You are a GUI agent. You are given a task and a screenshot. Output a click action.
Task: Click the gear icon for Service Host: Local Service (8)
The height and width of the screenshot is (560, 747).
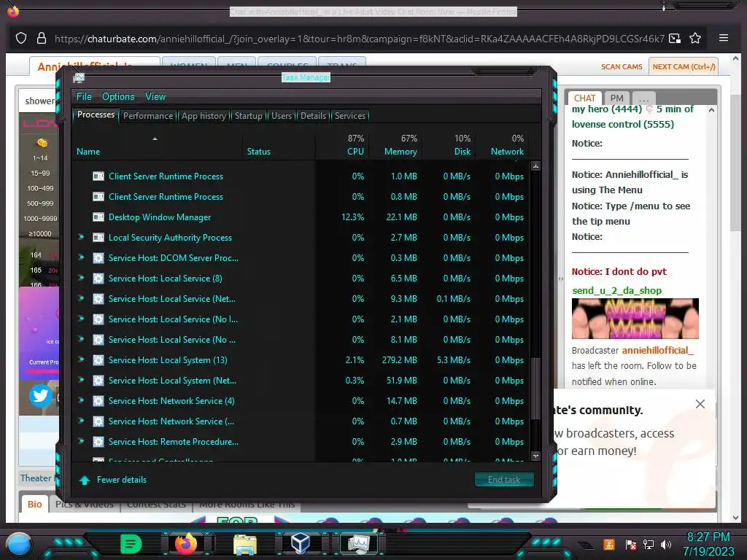coord(98,279)
